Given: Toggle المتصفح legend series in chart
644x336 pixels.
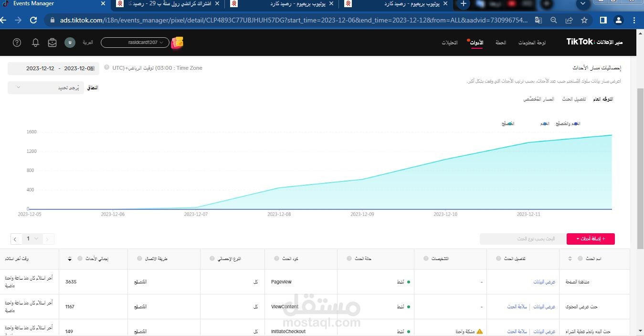Looking at the screenshot, I should [507, 124].
